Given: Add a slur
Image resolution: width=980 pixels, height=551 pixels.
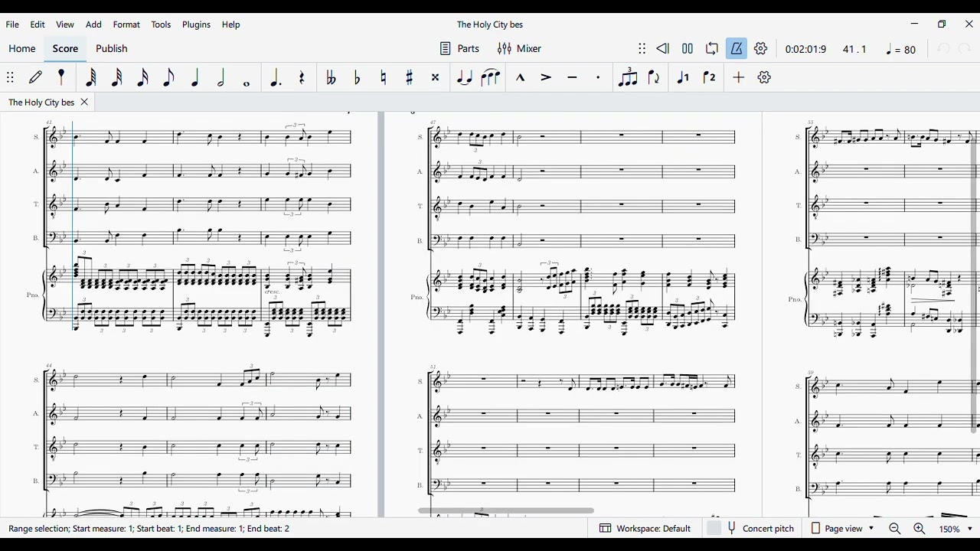Looking at the screenshot, I should point(490,77).
